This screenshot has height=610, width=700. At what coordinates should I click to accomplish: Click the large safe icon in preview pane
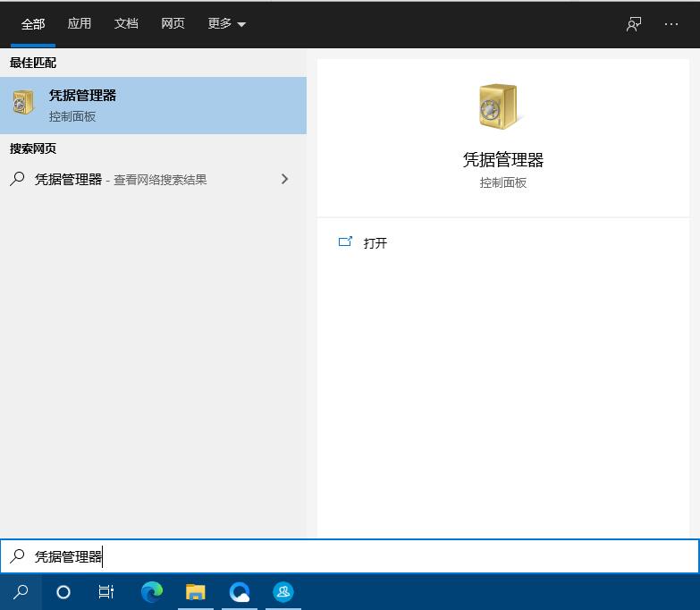pos(499,107)
